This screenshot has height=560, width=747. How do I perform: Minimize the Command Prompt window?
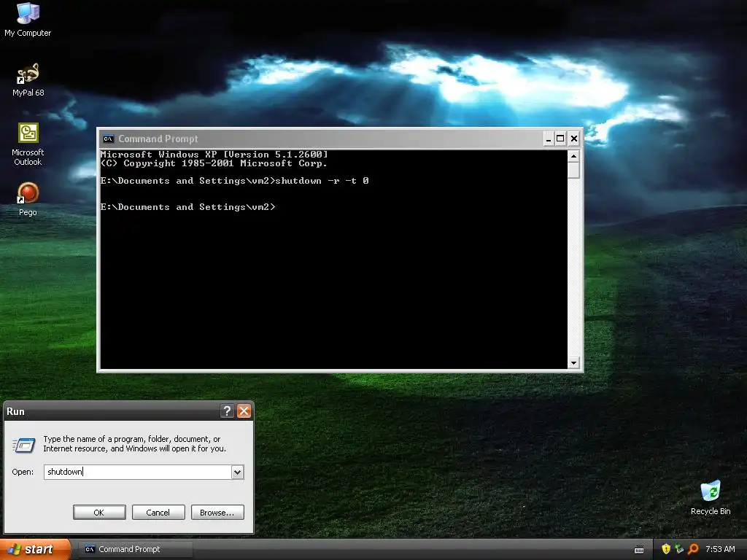click(x=549, y=139)
